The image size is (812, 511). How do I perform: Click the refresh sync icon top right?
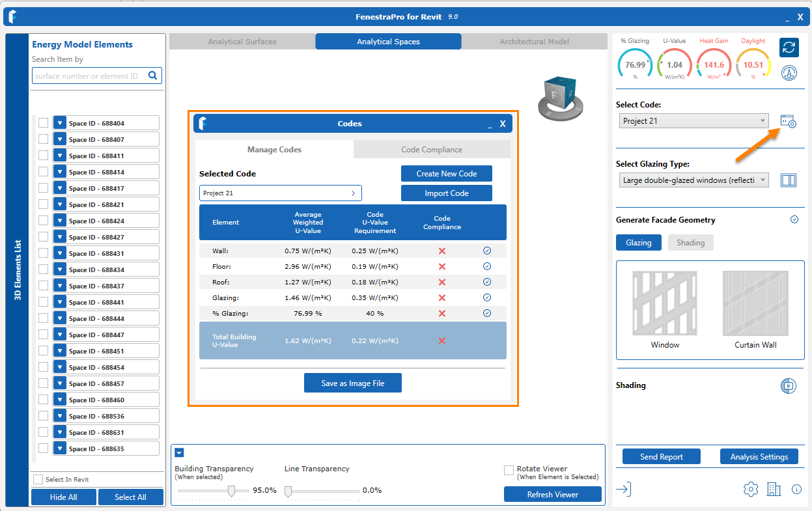coord(789,48)
